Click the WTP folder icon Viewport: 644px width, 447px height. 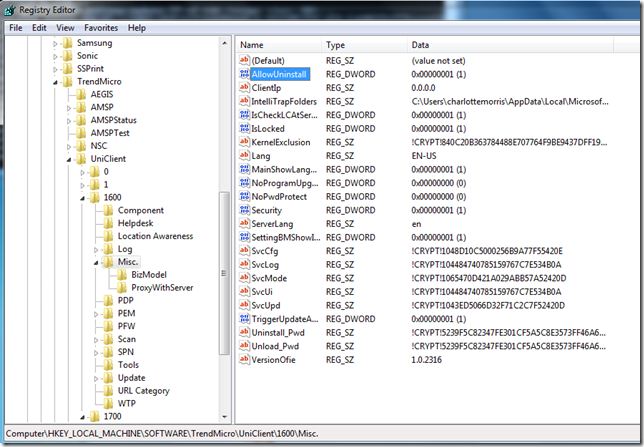point(108,403)
